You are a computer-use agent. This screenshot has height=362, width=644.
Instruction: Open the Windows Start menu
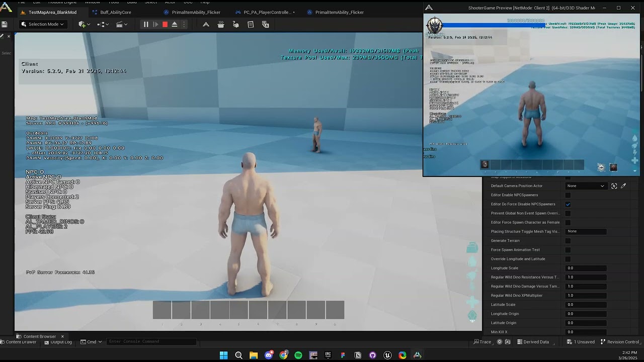[x=224, y=355]
